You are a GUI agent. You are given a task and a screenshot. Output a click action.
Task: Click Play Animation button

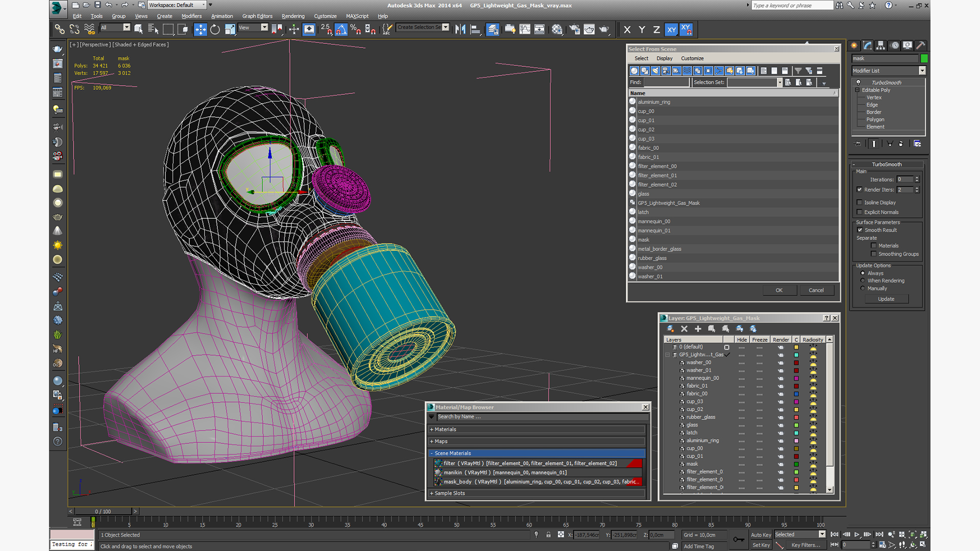857,534
